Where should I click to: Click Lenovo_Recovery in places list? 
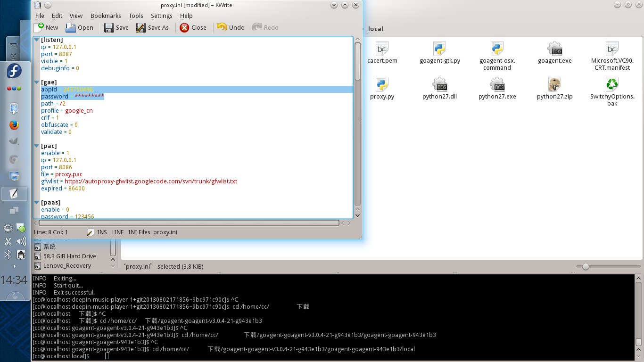click(62, 265)
